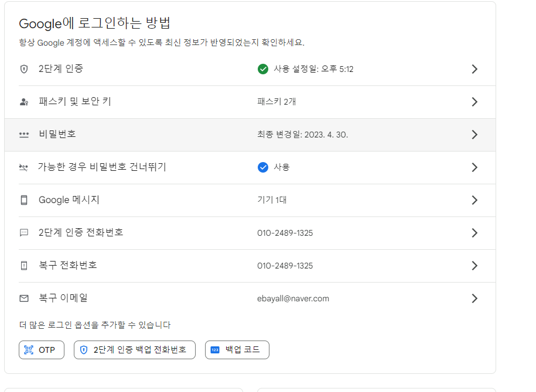Open the 패스키 및 보안 키 label
This screenshot has width=536, height=392.
[75, 101]
